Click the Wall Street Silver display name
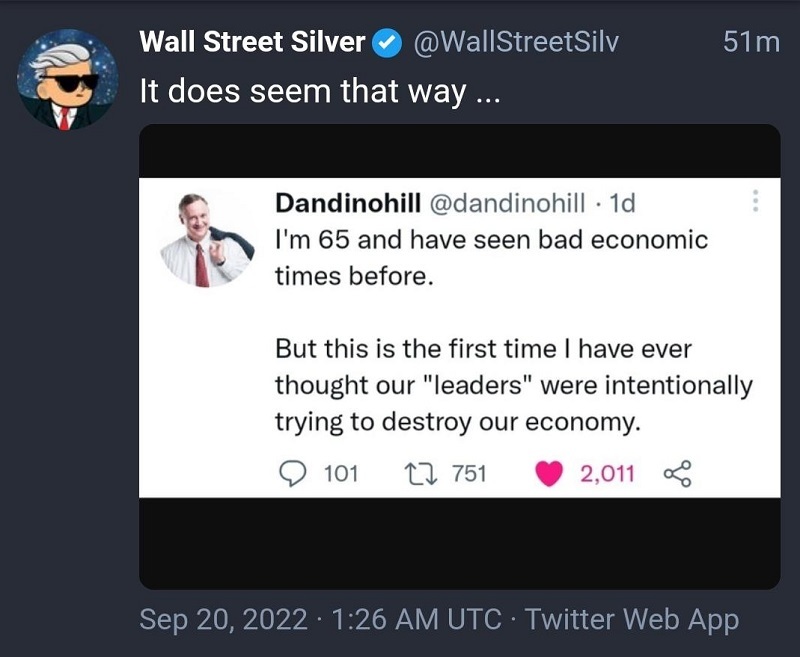Screen dimensions: 800x657 point(253,41)
